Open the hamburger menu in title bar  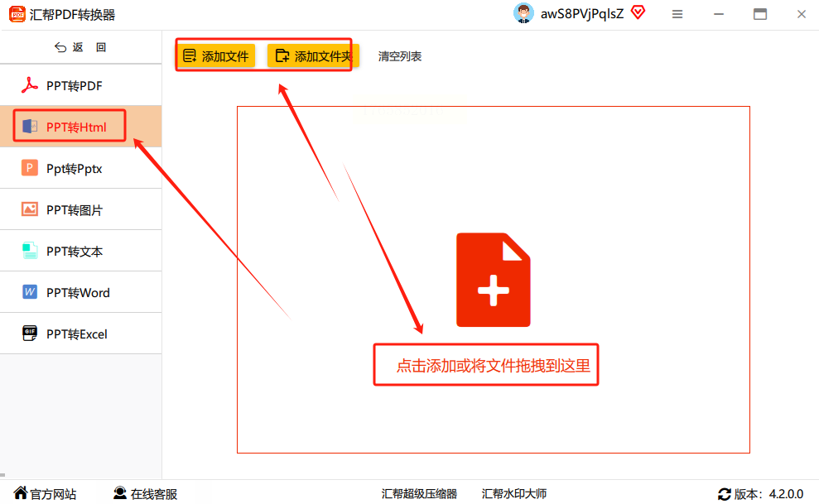[x=677, y=15]
